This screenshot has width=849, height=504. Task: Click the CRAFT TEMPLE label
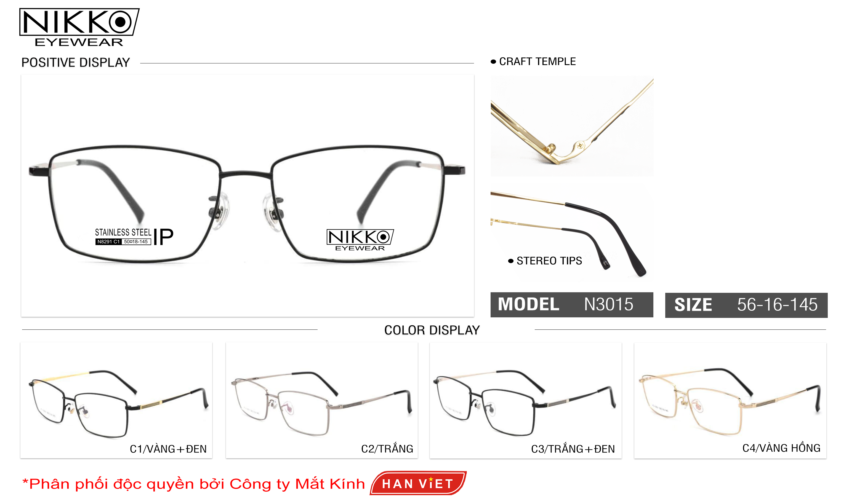[x=537, y=61]
